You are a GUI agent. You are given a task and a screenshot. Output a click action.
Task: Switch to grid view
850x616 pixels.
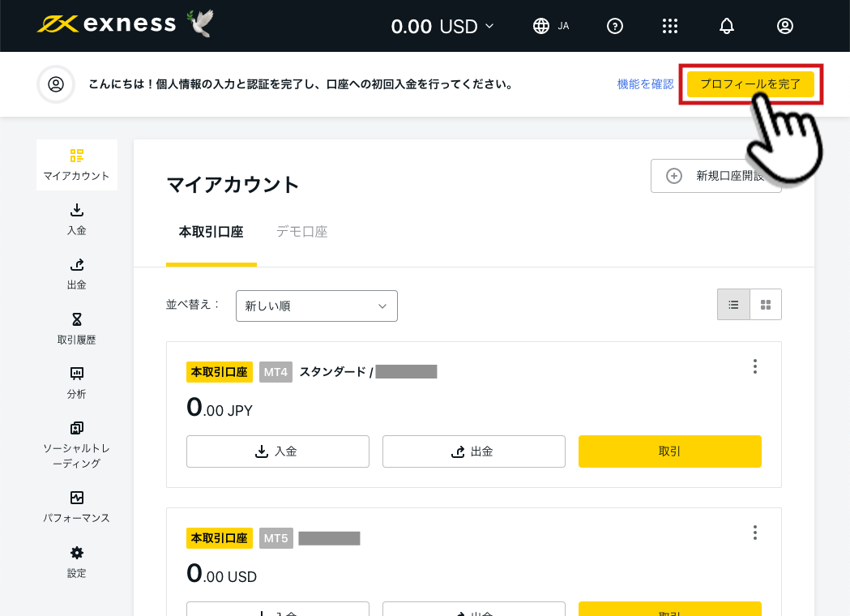tap(766, 305)
